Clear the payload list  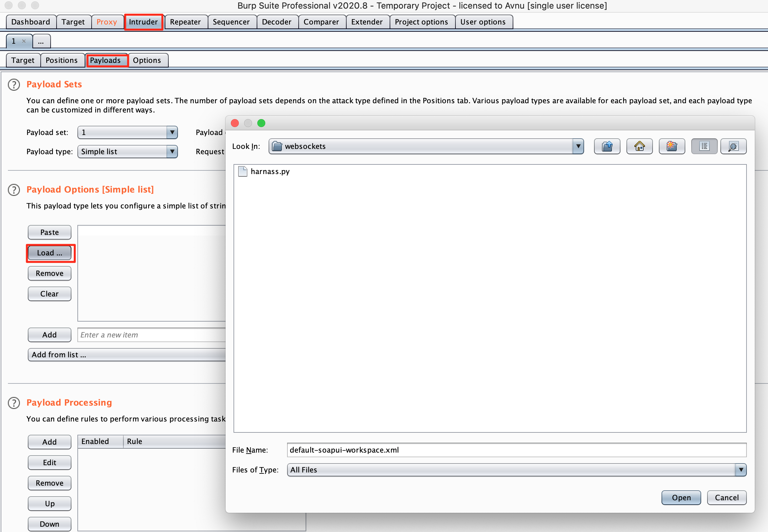click(50, 294)
